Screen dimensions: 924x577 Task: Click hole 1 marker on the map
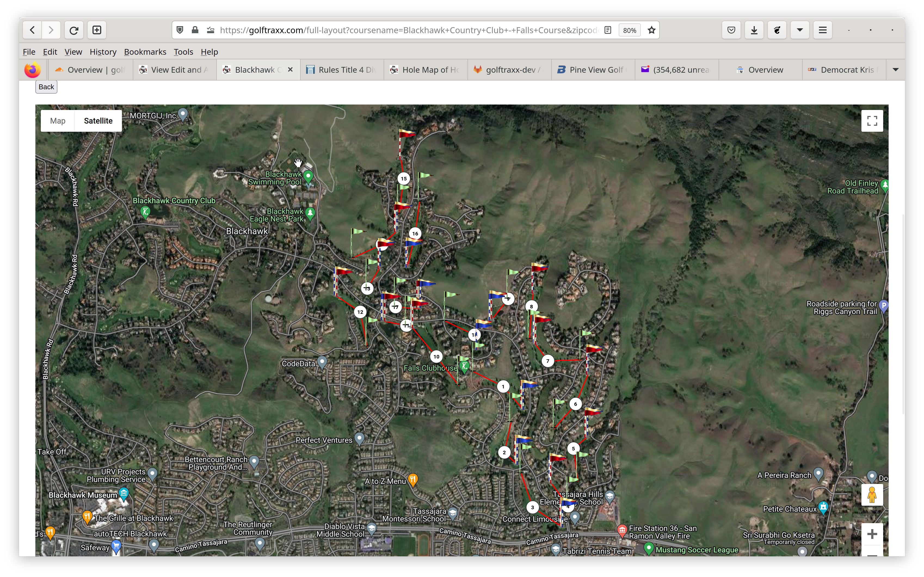(x=503, y=386)
